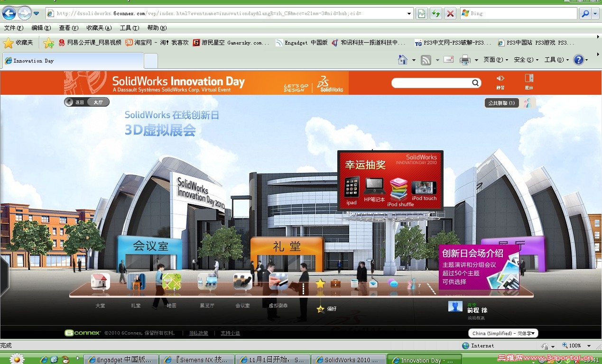The width and height of the screenshot is (602, 364).
Task: Open the chat bubbles icon in dock
Action: 393,283
